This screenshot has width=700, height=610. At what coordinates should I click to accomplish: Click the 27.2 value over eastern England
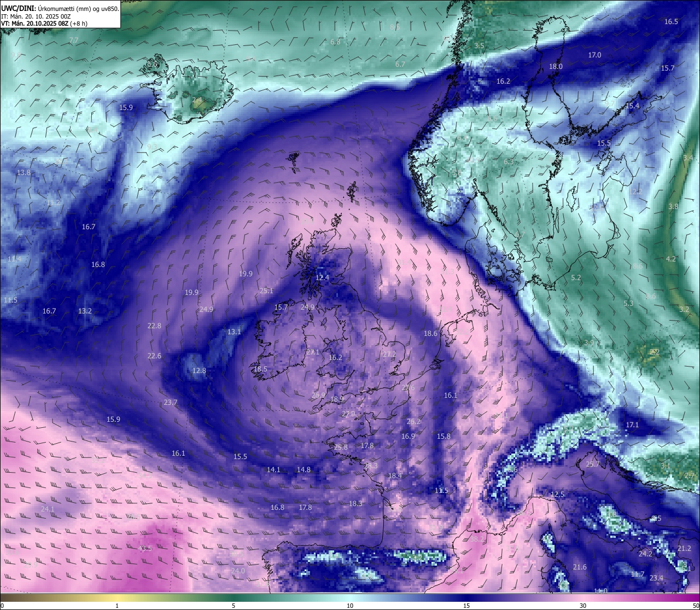tap(389, 355)
